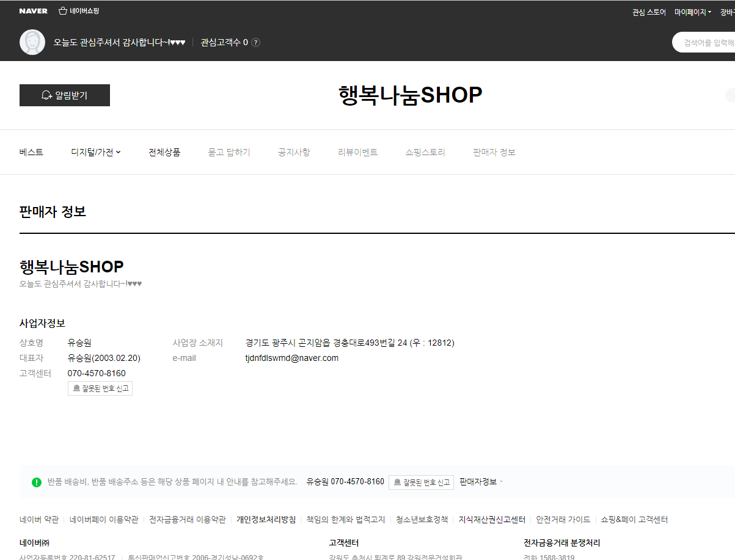Click the 사업자정보 heading
The image size is (735, 560).
(42, 323)
